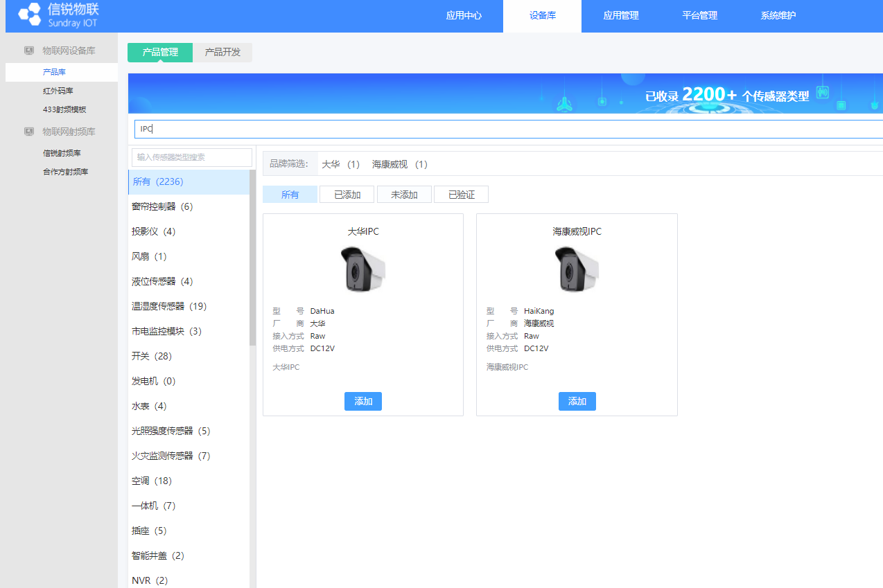Click the 大华IPC camera thumbnail
This screenshot has width=883, height=588.
[363, 269]
